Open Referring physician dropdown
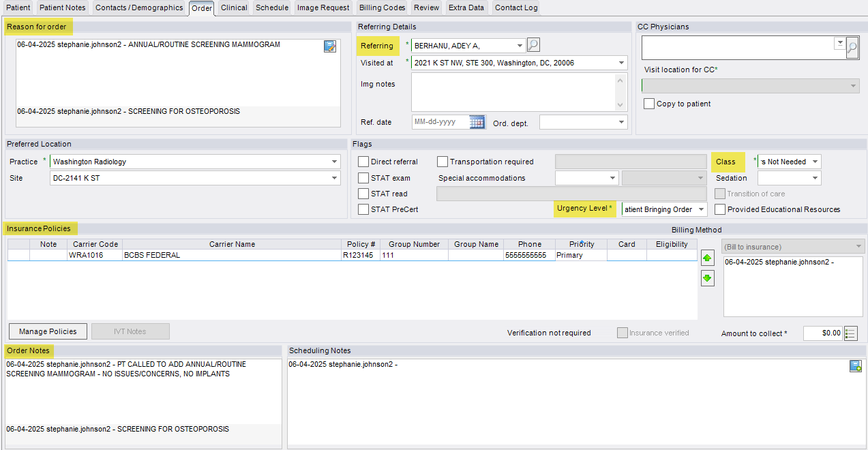 [x=520, y=46]
